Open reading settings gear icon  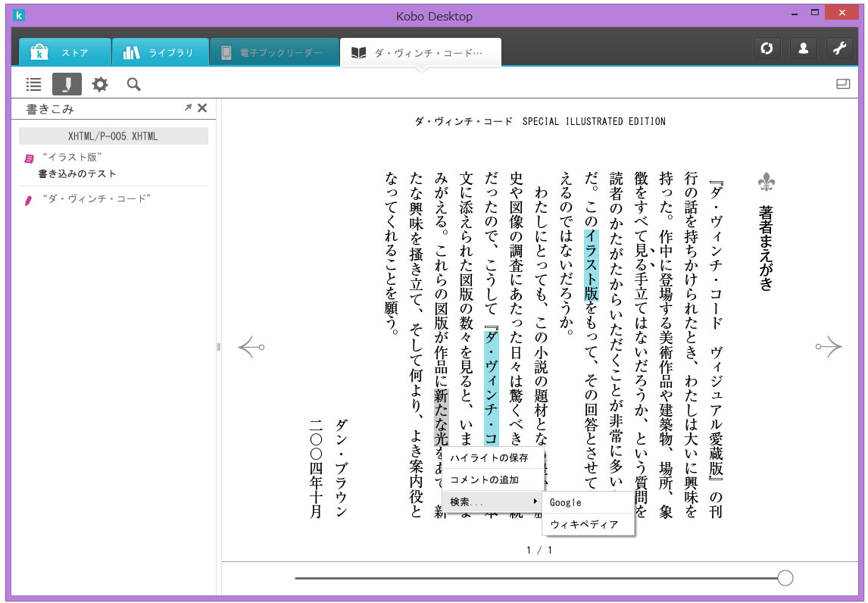click(100, 84)
